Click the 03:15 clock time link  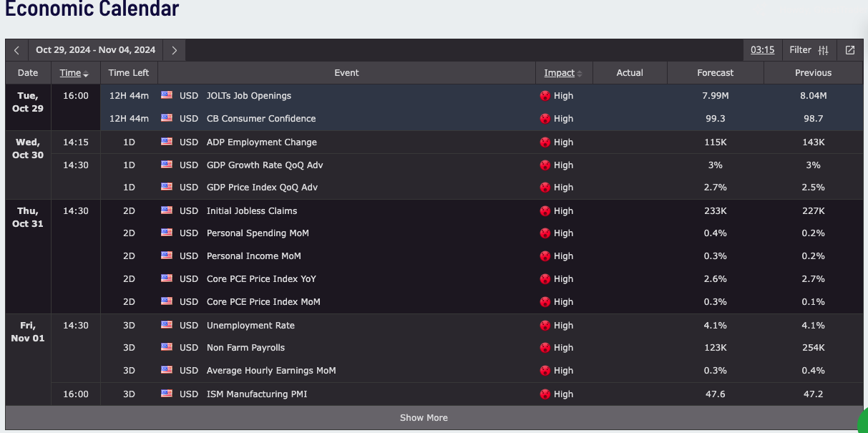762,50
